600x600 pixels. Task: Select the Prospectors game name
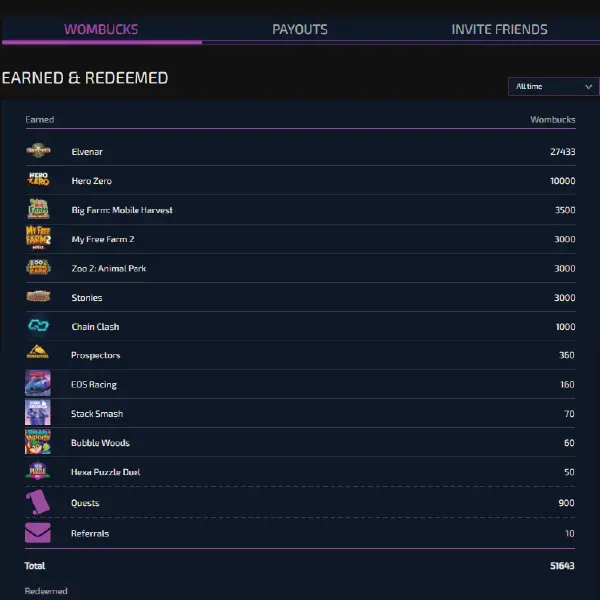click(95, 355)
